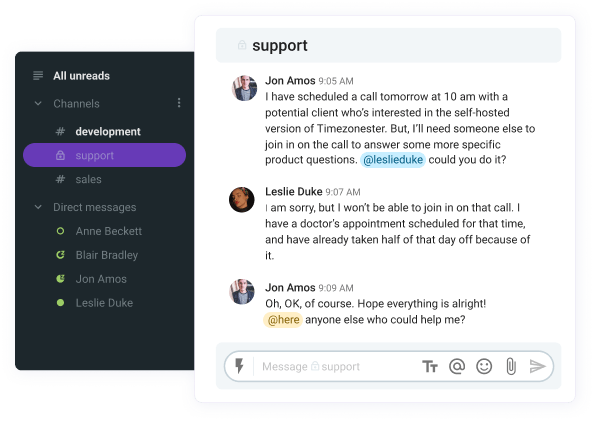
Task: Click Leslie Duke's avatar in the conversation
Action: coord(242,199)
